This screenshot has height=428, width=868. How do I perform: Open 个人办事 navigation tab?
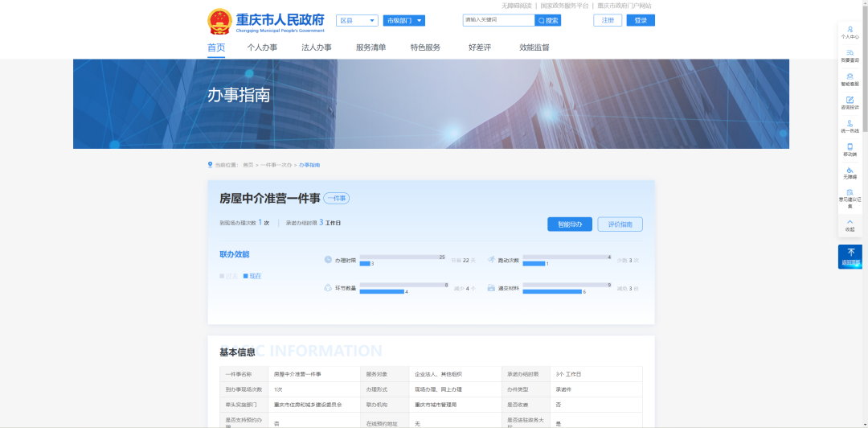(262, 47)
